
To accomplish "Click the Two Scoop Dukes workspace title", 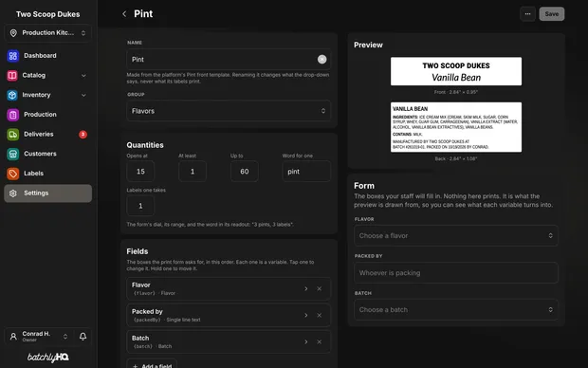I will (48, 14).
